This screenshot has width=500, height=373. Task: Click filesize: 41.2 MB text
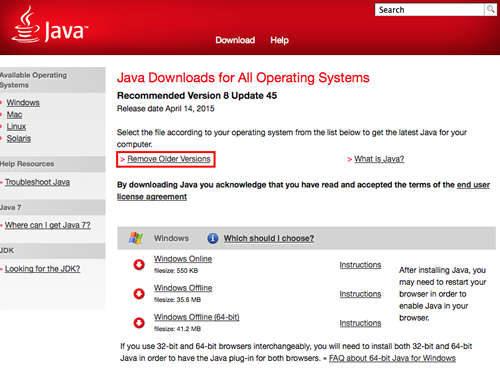[177, 329]
